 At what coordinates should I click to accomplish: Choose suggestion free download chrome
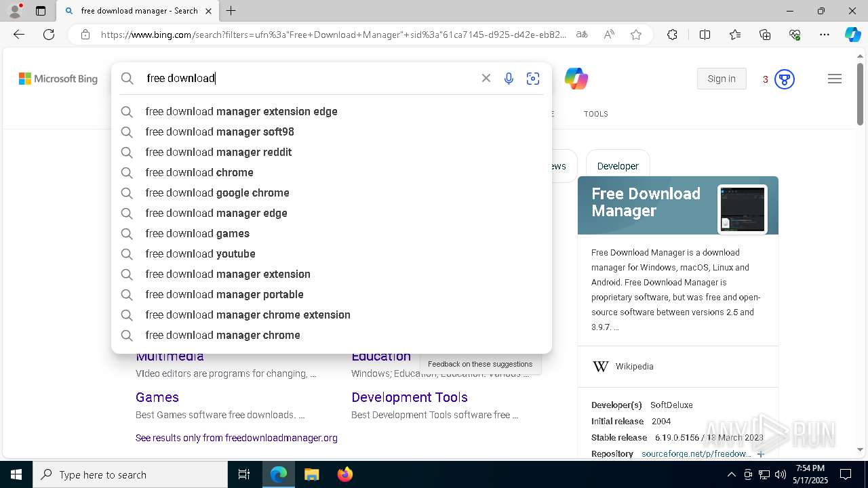point(332,172)
